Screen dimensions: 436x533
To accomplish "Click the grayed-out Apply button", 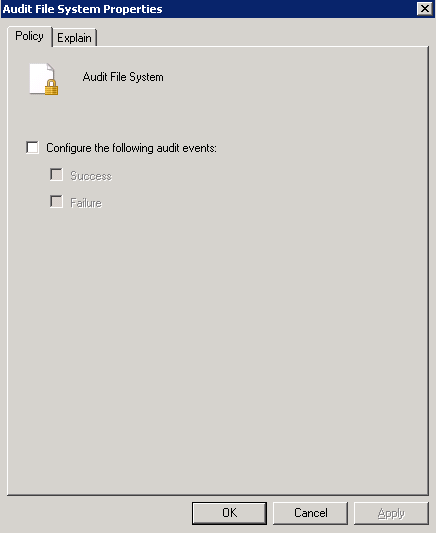I will click(391, 513).
